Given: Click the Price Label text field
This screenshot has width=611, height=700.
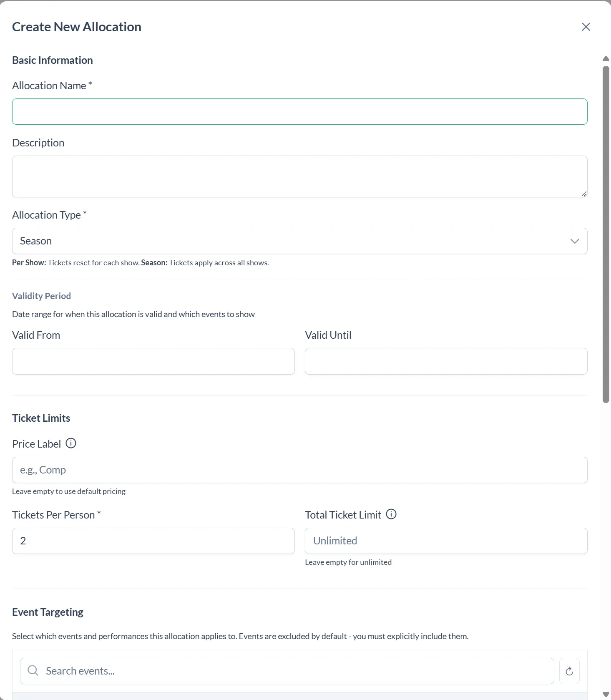Looking at the screenshot, I should click(x=300, y=470).
